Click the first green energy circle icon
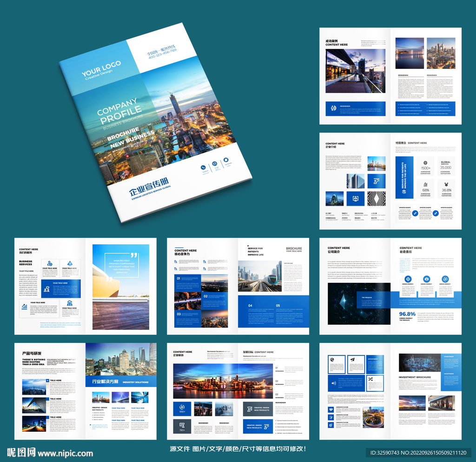The image size is (476, 462). [408, 279]
